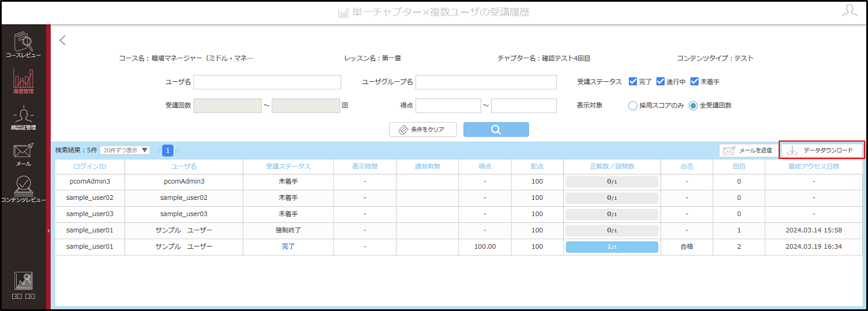Click the 2024.03.19 16:34 access time
The image size is (868, 311).
point(814,246)
